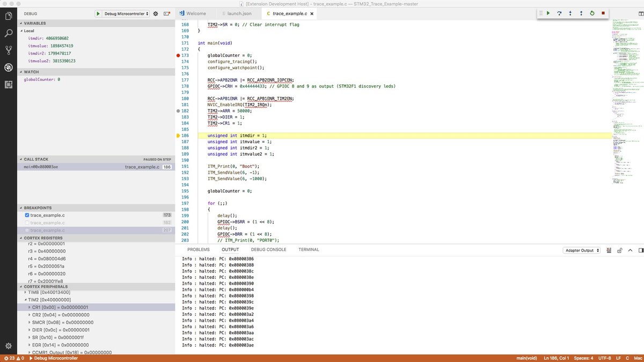Clear the output panel
Image resolution: width=644 pixels, height=362 pixels.
[610, 250]
